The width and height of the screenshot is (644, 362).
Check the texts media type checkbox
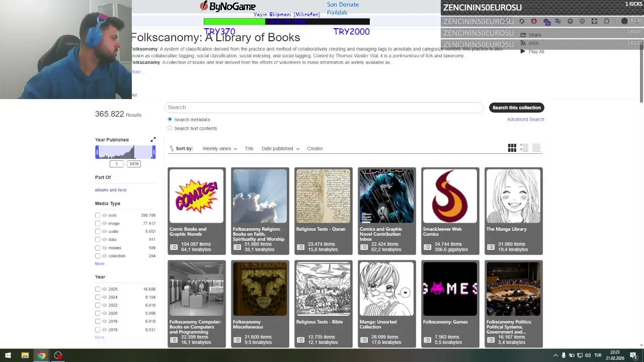tap(98, 215)
